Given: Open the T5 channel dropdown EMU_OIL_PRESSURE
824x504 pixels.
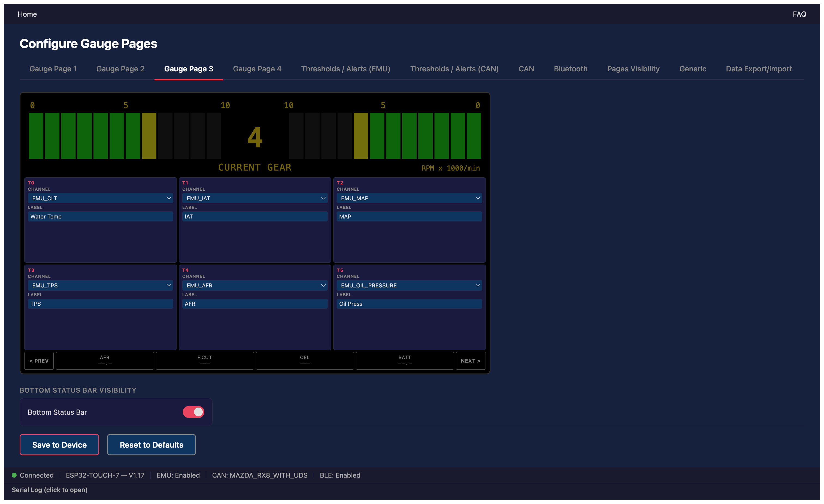Looking at the screenshot, I should pos(409,285).
